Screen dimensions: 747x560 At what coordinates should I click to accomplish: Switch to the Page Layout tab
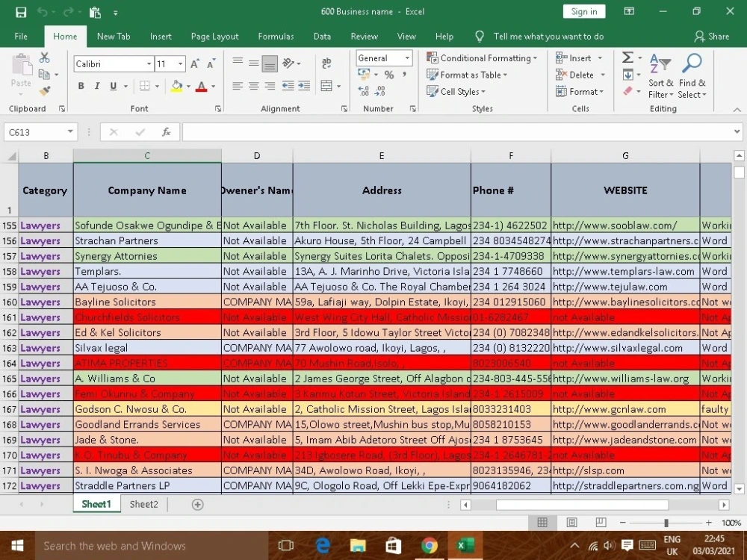(214, 36)
